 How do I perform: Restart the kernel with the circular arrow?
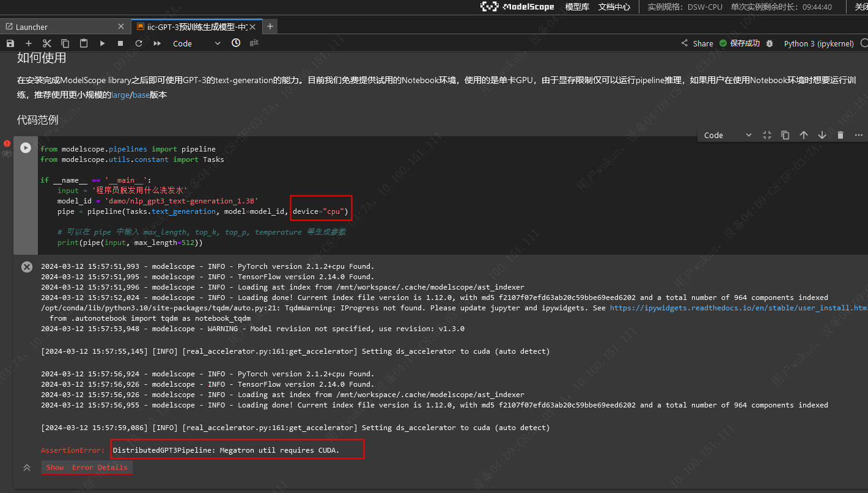139,43
